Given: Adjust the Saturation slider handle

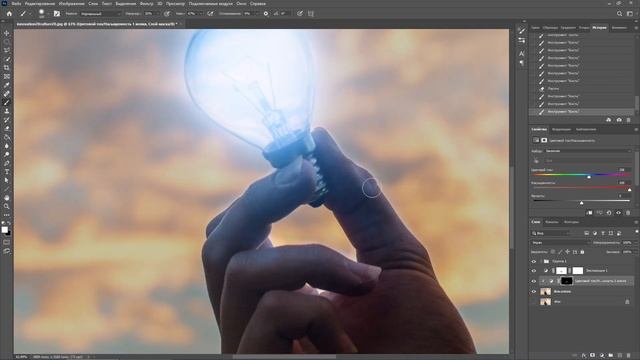Looking at the screenshot, I should pos(629,190).
